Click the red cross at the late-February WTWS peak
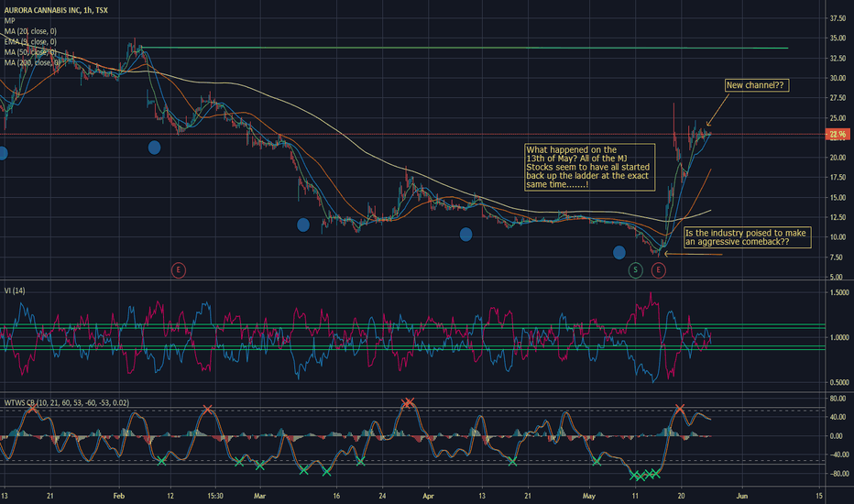The image size is (854, 504). (207, 409)
